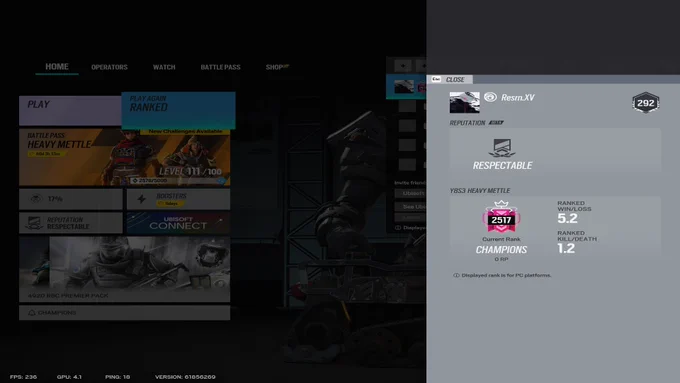
Task: Open the R6C Premier Pack banner
Action: click(124, 269)
